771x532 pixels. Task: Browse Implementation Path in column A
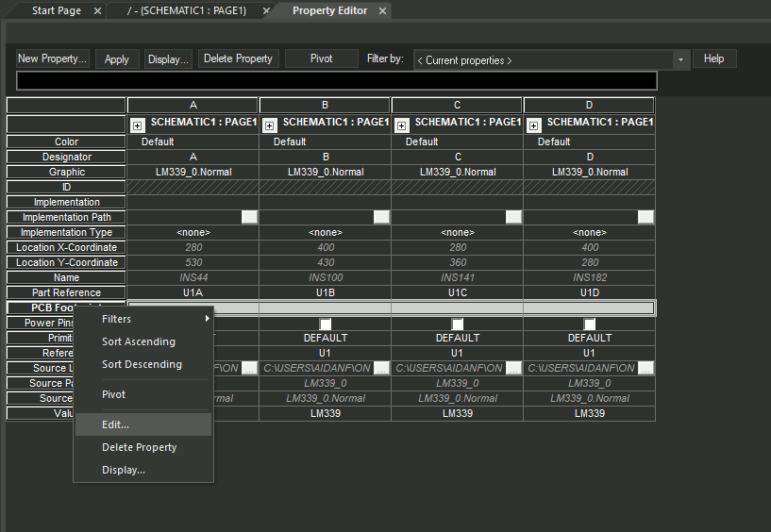249,217
